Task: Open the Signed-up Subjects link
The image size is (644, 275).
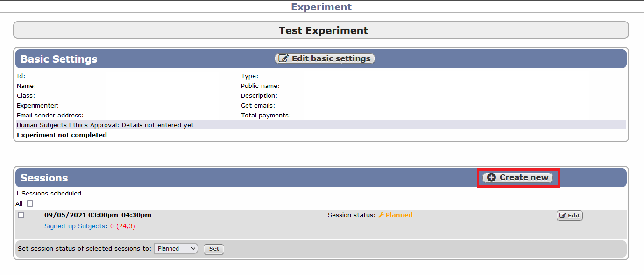Action: pos(74,226)
